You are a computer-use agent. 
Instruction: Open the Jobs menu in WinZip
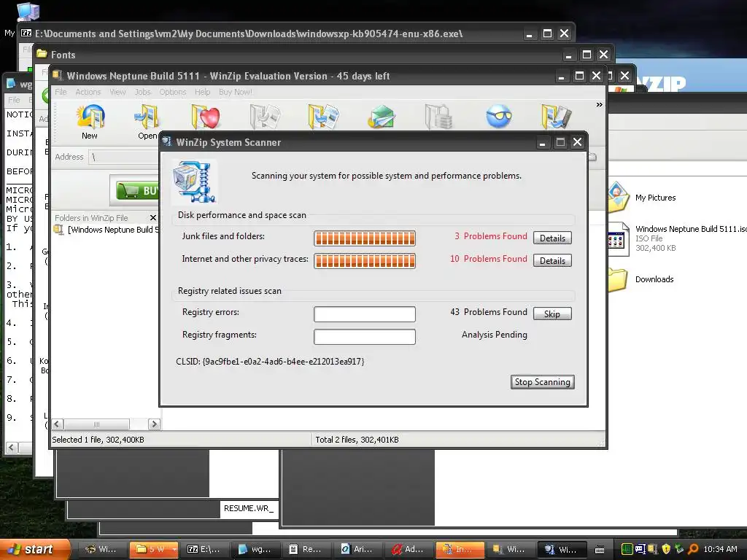(x=142, y=92)
